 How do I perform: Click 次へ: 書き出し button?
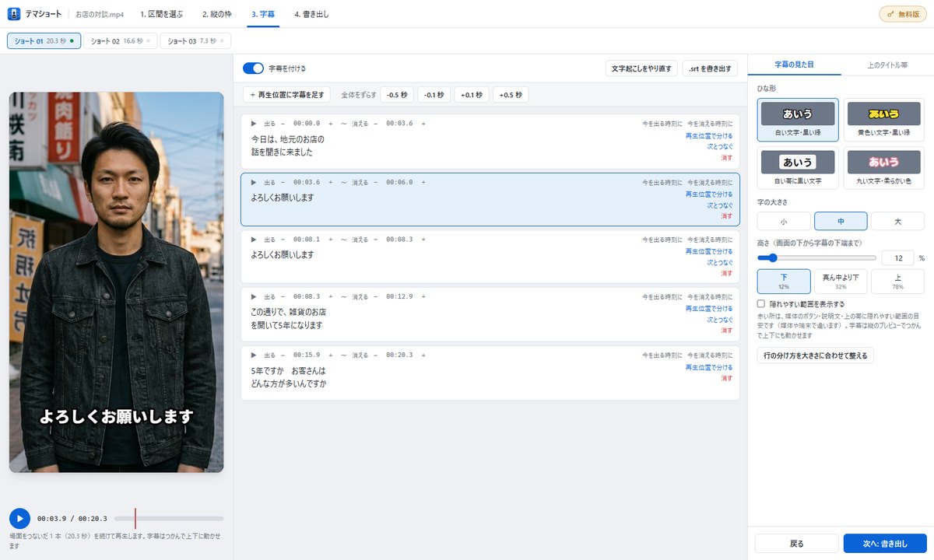(885, 543)
